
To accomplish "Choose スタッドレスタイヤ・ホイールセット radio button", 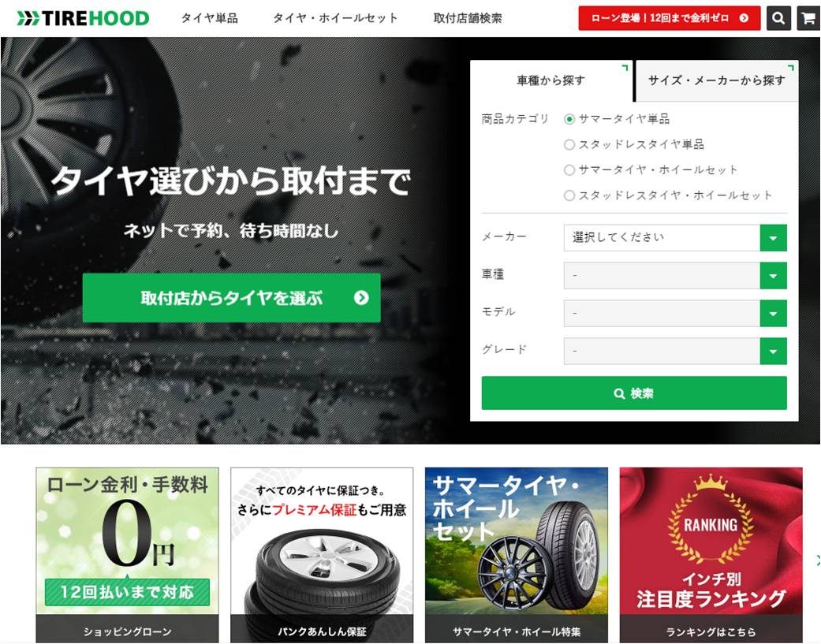I will pos(569,195).
